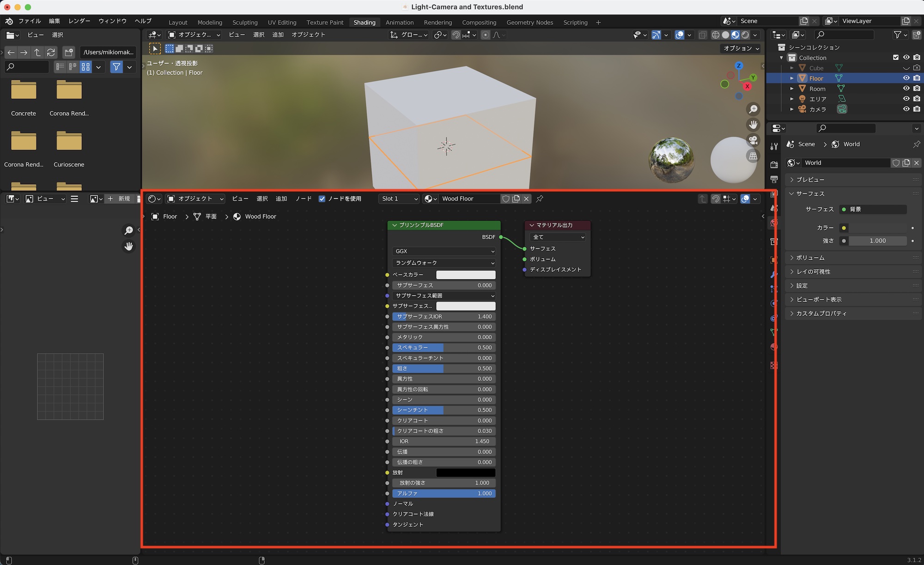Screen dimensions: 924x565
Task: Adjust the 粗さ roughness slider
Action: click(444, 368)
